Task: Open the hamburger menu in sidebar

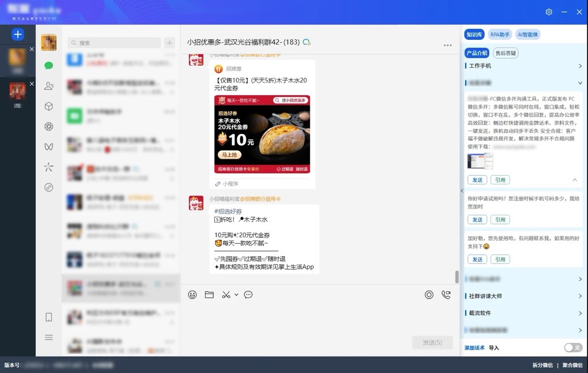Action: click(49, 337)
